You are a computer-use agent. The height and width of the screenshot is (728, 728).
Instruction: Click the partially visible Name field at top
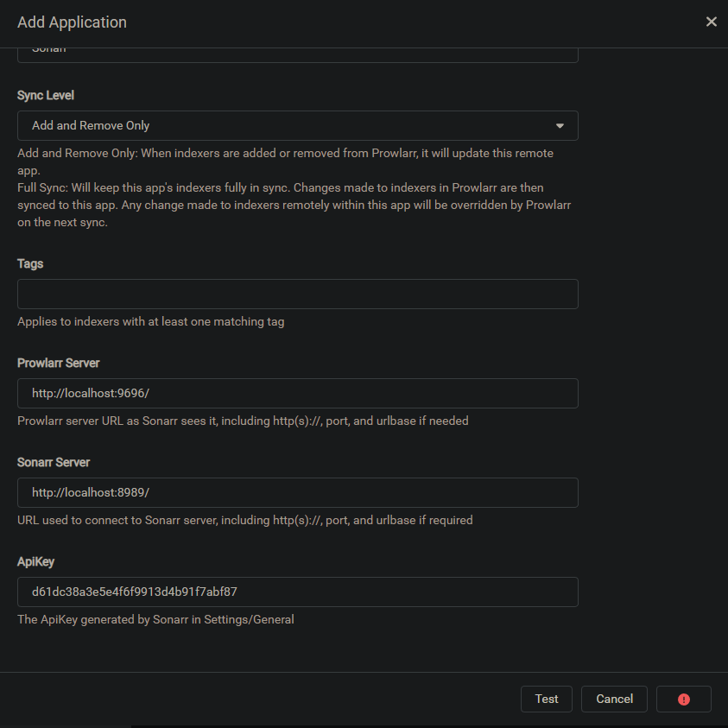click(x=298, y=54)
